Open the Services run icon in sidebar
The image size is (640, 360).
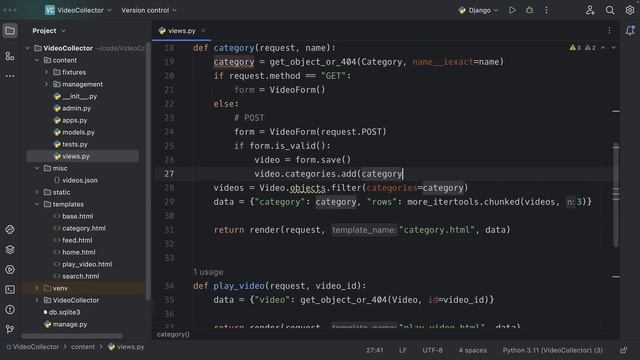tap(10, 269)
